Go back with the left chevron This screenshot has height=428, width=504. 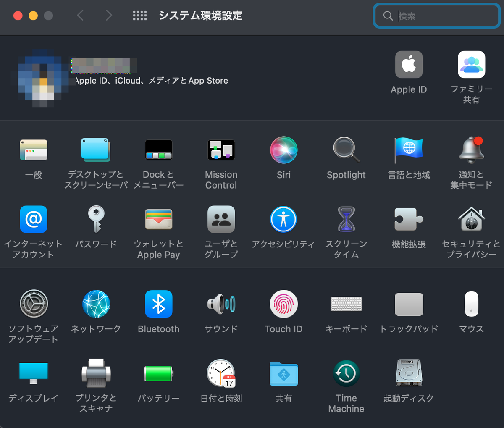(80, 16)
